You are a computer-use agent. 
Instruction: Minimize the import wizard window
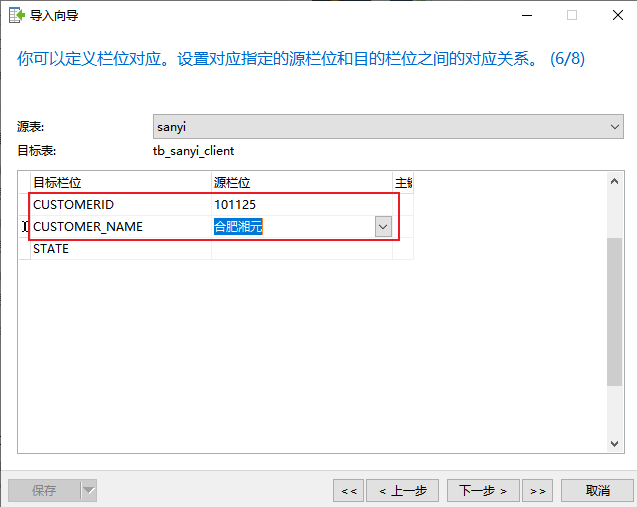click(x=527, y=15)
